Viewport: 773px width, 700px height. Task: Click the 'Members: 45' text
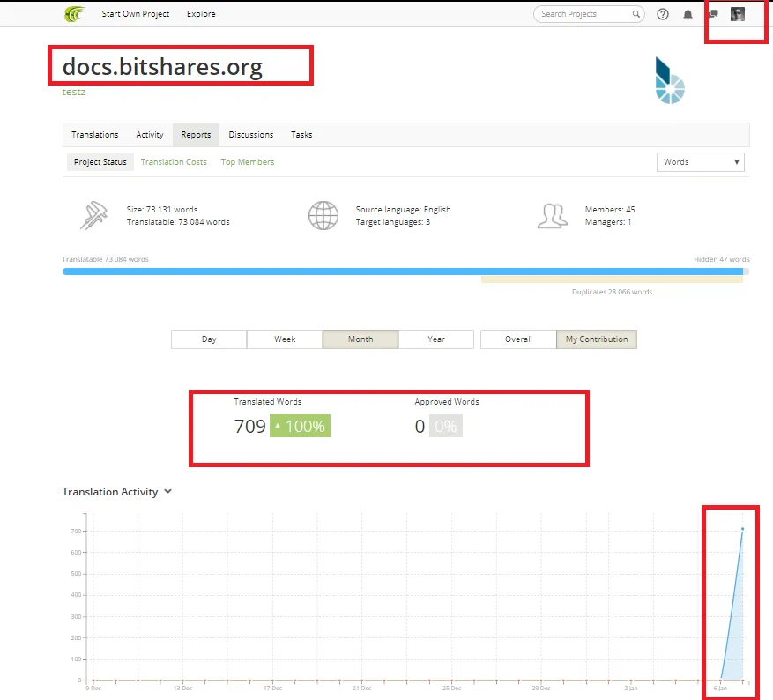click(610, 210)
